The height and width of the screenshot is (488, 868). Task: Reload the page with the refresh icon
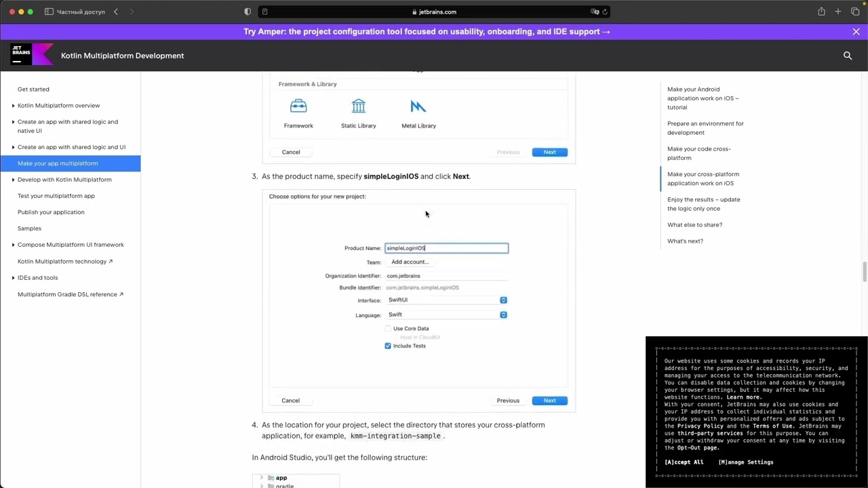click(605, 12)
